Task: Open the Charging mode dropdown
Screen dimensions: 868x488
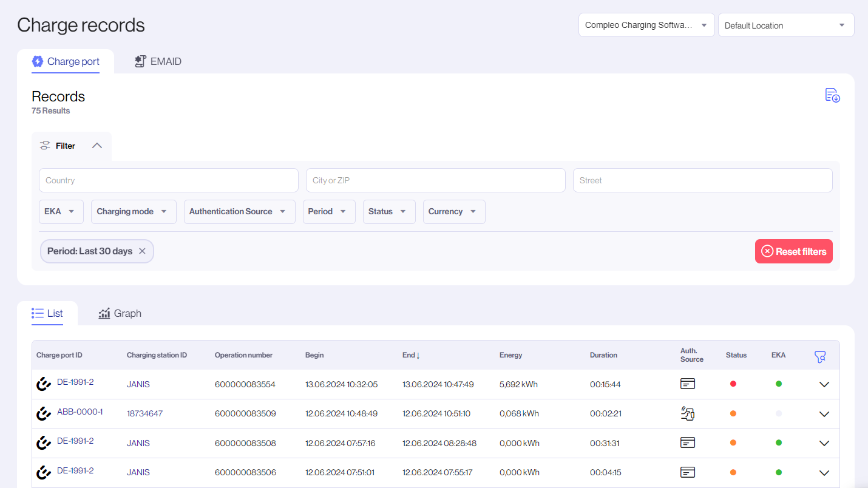Action: pyautogui.click(x=134, y=212)
